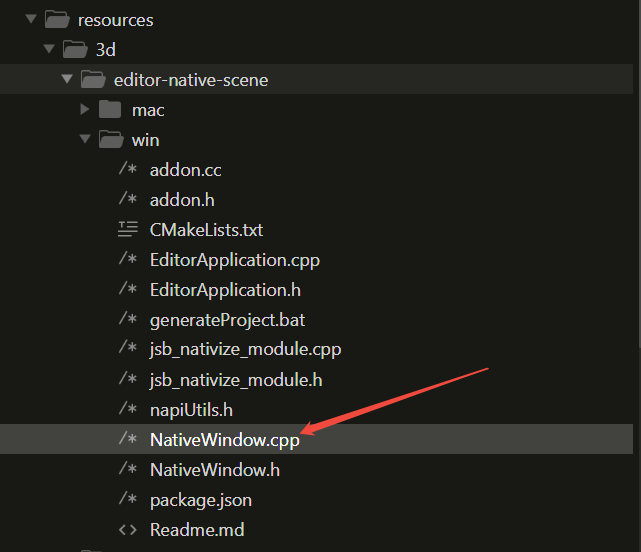Image resolution: width=641 pixels, height=552 pixels.
Task: Collapse the resources folder arrow
Action: pyautogui.click(x=30, y=19)
